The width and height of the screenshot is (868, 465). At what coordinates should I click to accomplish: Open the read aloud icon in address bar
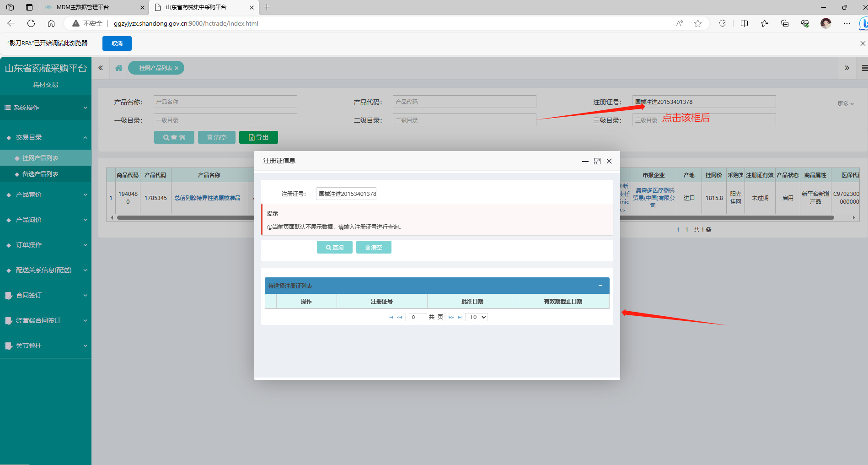pyautogui.click(x=680, y=23)
